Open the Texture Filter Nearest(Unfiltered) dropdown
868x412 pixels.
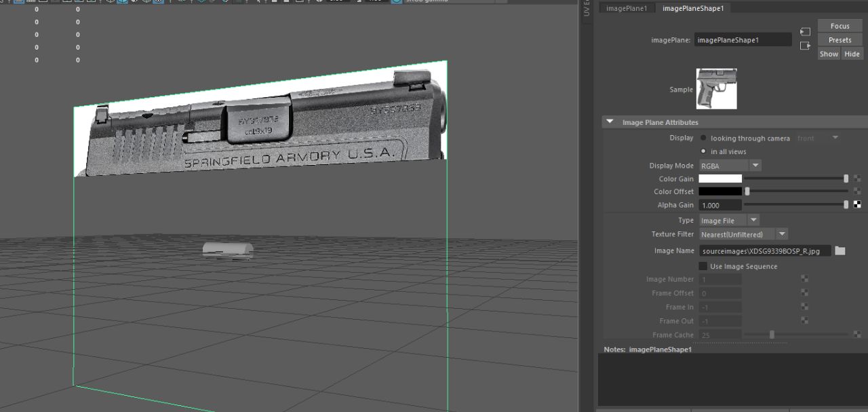tap(743, 234)
